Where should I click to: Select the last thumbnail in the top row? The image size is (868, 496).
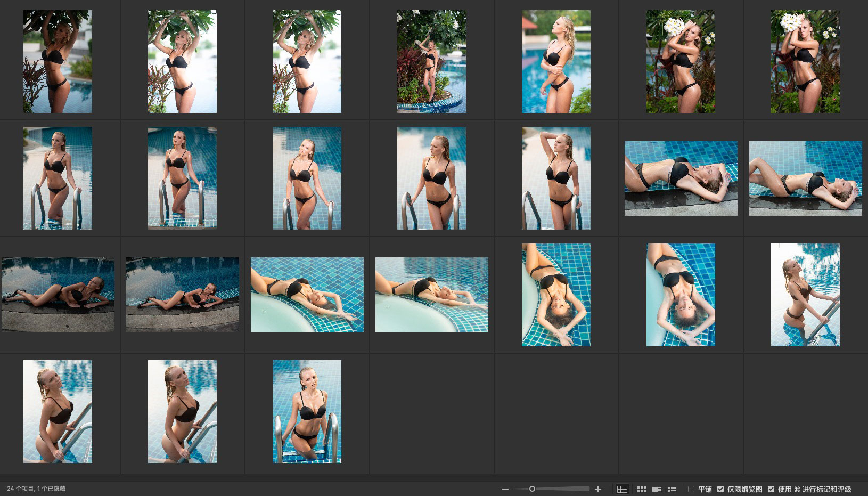tap(805, 61)
